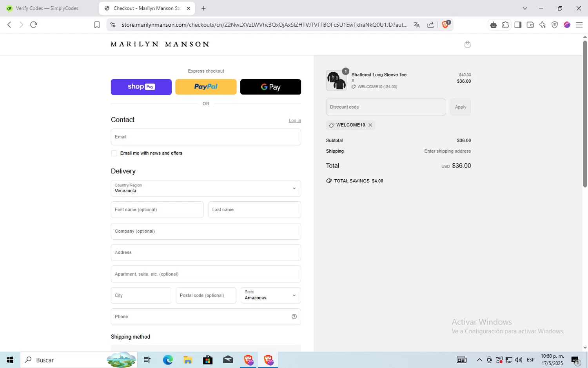This screenshot has width=588, height=368.
Task: Click the Email input field
Action: 206,137
